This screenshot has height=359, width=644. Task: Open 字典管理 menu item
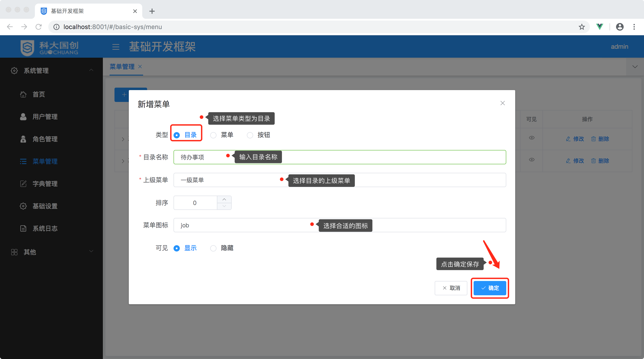[45, 184]
